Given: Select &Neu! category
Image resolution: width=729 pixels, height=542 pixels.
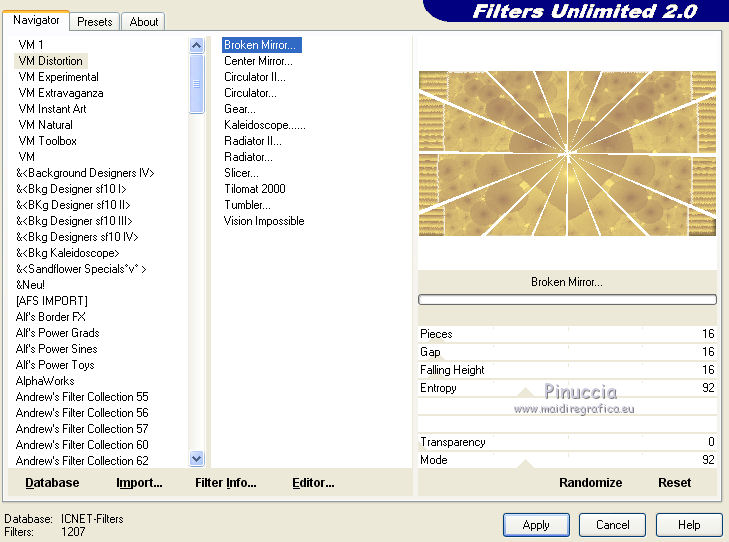Looking at the screenshot, I should [30, 285].
